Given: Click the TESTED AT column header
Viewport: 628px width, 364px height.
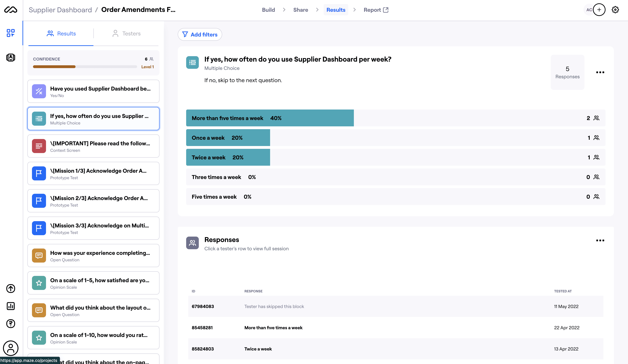Looking at the screenshot, I should (563, 291).
